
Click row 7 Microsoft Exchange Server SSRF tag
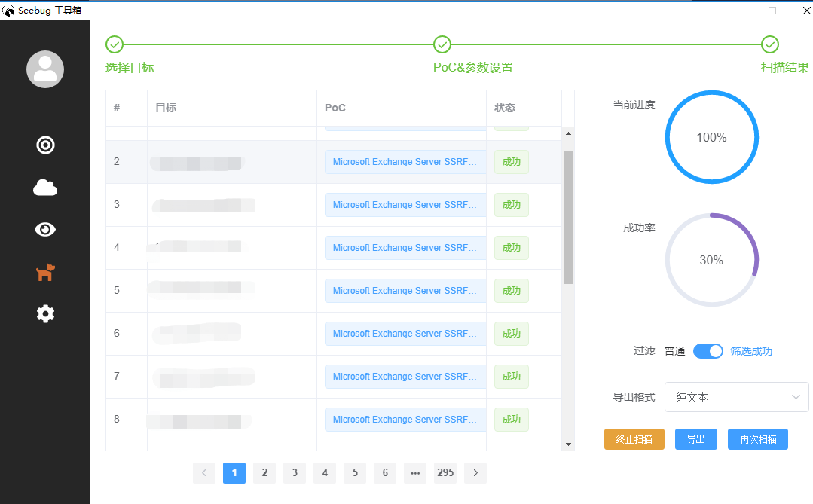405,377
